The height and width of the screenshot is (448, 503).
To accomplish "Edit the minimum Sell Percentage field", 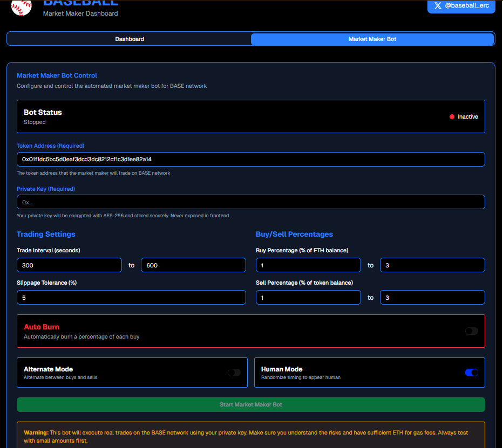I will coord(308,298).
